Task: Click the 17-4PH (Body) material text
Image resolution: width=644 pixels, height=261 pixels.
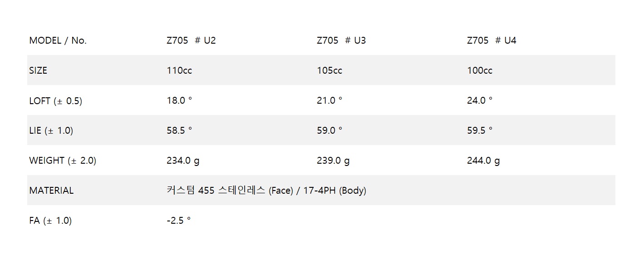Action: [334, 191]
